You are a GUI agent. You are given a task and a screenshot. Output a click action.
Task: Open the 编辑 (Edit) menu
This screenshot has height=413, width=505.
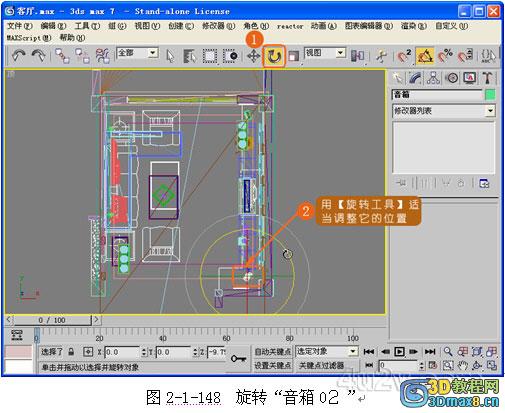tap(53, 26)
